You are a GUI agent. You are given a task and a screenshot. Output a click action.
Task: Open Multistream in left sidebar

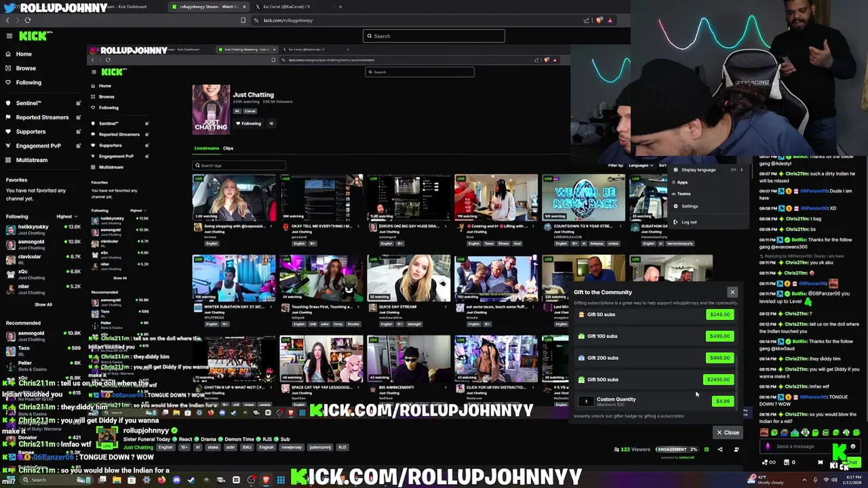(x=32, y=160)
